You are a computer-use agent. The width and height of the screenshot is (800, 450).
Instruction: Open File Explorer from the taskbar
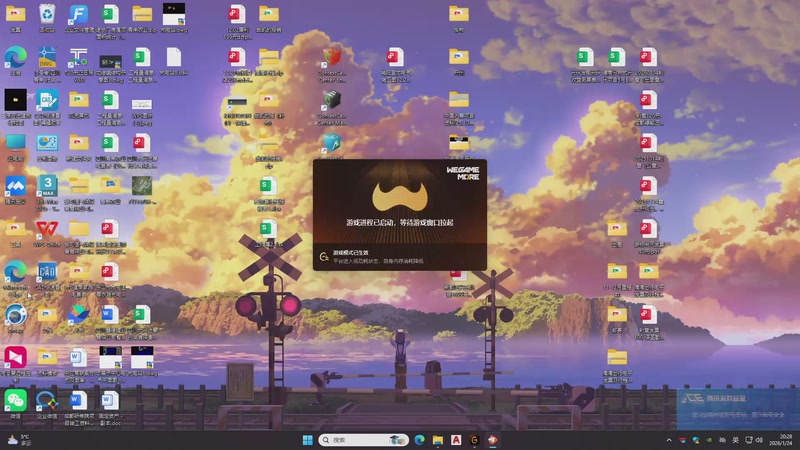tap(438, 440)
